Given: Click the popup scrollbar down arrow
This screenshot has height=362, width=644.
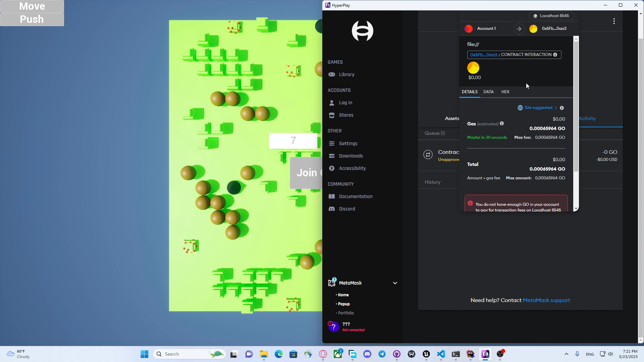Looking at the screenshot, I should pyautogui.click(x=576, y=209).
